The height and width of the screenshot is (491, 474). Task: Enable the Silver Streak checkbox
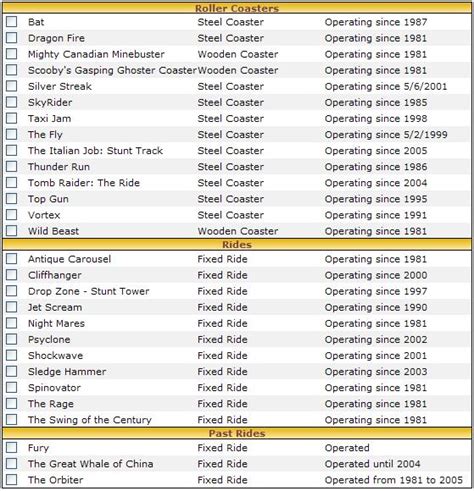(x=12, y=86)
